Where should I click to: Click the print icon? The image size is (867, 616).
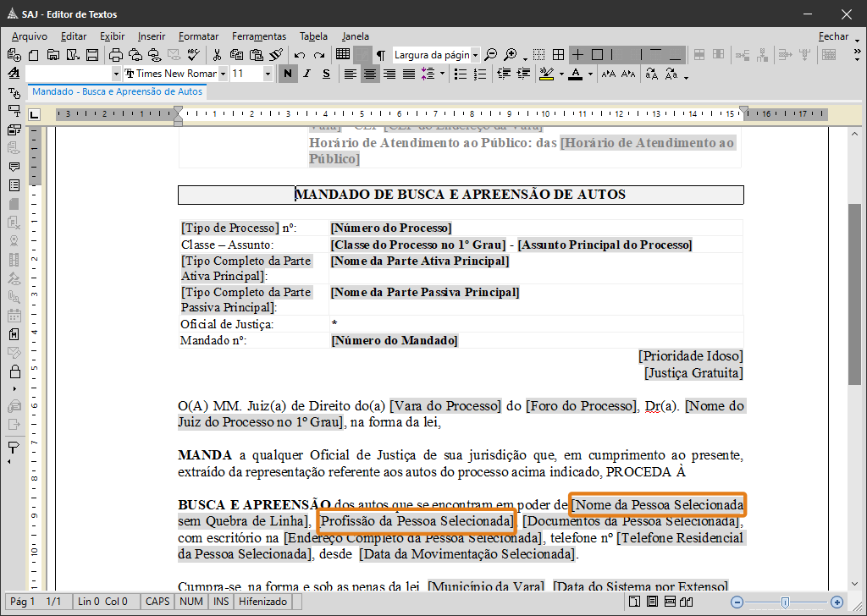tap(115, 55)
